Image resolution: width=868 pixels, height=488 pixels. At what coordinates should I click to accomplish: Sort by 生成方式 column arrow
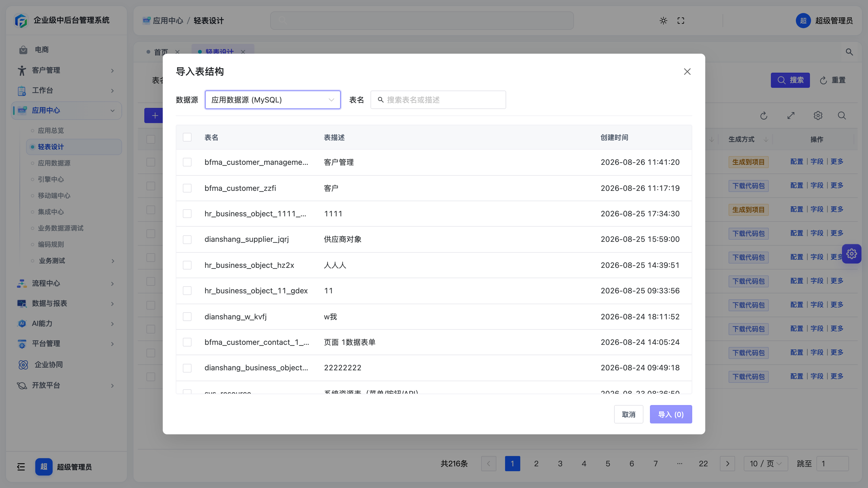(766, 139)
